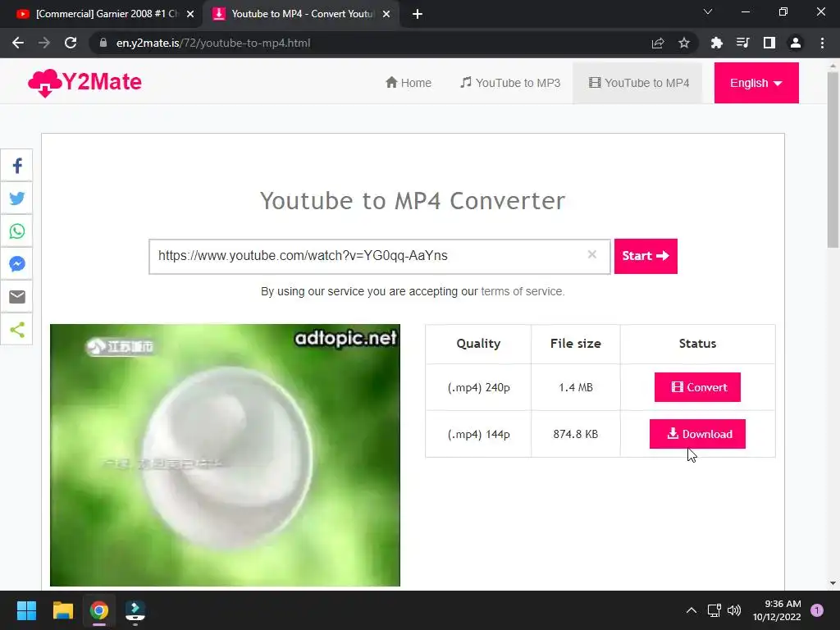Close the Garnier Commercial tab

tap(190, 14)
